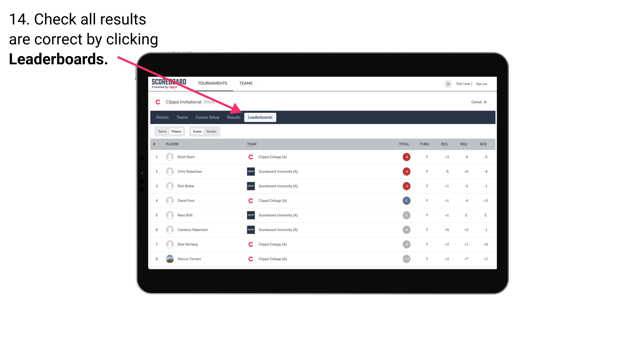Image resolution: width=644 pixels, height=346 pixels.
Task: Select the Players toggle button
Action: coord(177,131)
